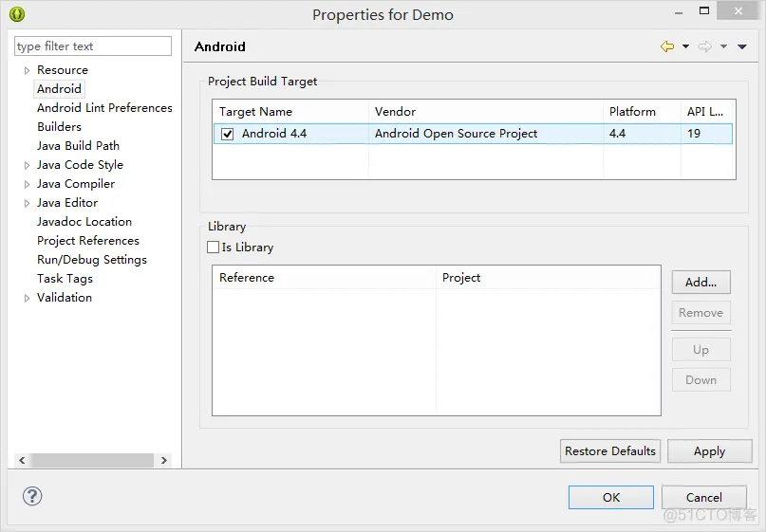This screenshot has width=766, height=532.
Task: Click the Project column header
Action: (x=548, y=278)
